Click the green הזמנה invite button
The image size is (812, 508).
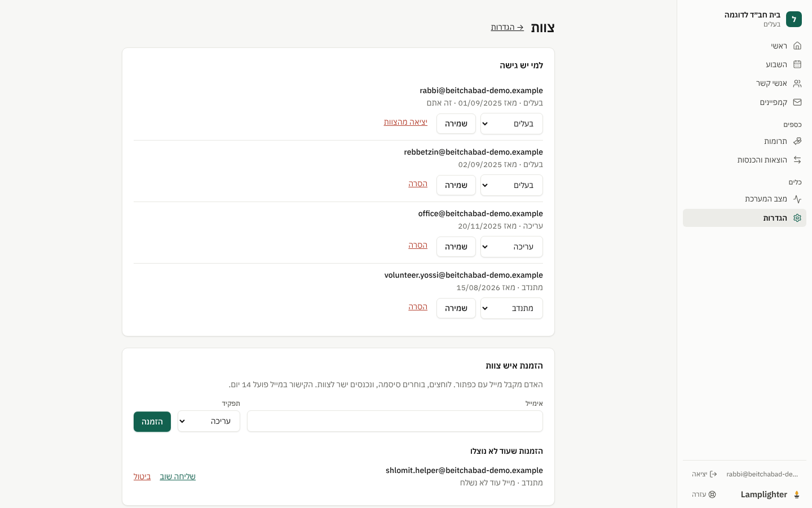(152, 422)
